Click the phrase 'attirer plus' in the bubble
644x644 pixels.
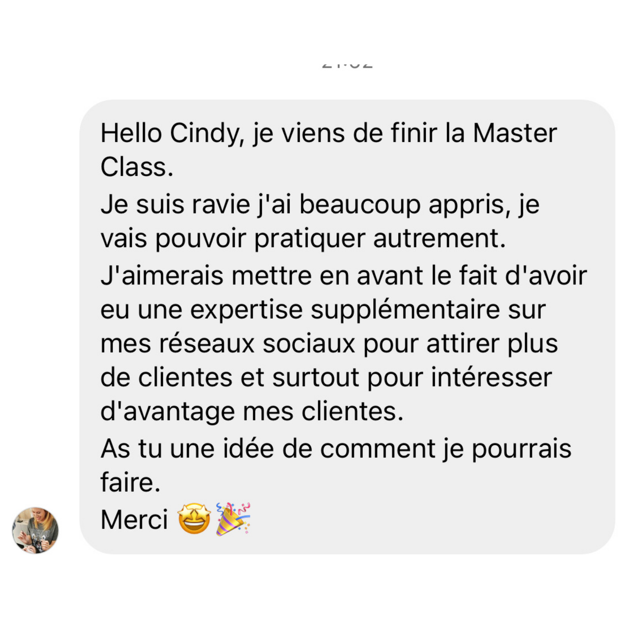click(x=492, y=344)
